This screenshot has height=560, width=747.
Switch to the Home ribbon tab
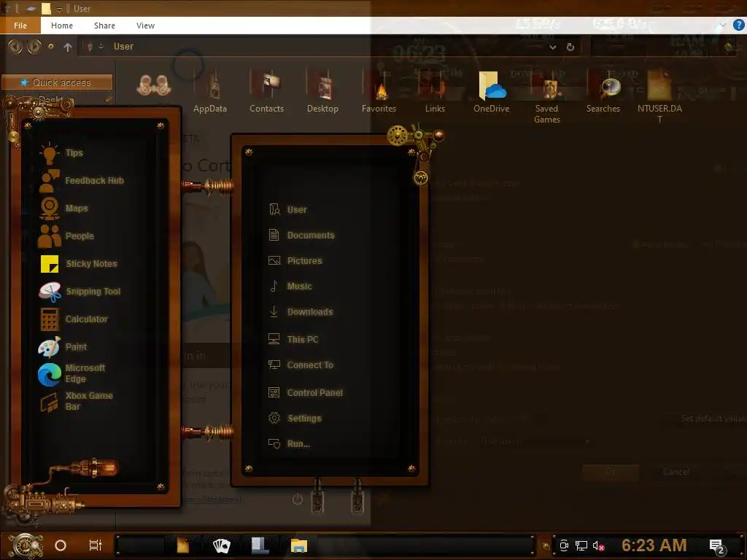[x=62, y=26]
